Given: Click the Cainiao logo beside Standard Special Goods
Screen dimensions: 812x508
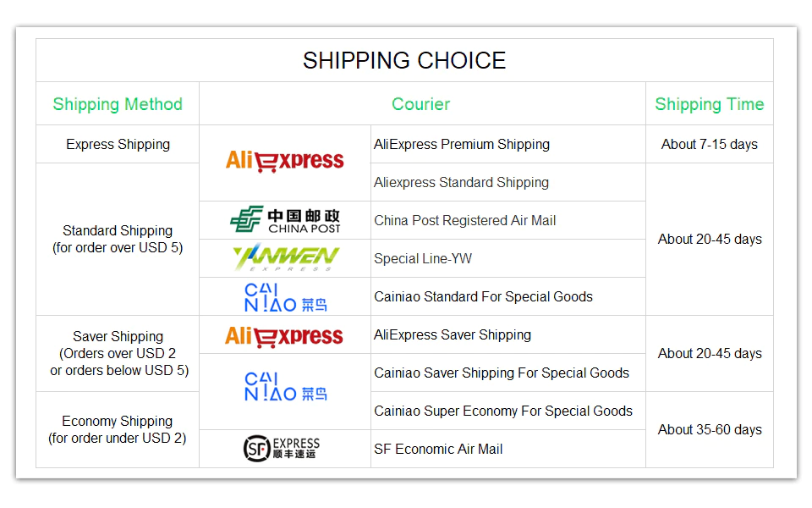Looking at the screenshot, I should point(285,297).
